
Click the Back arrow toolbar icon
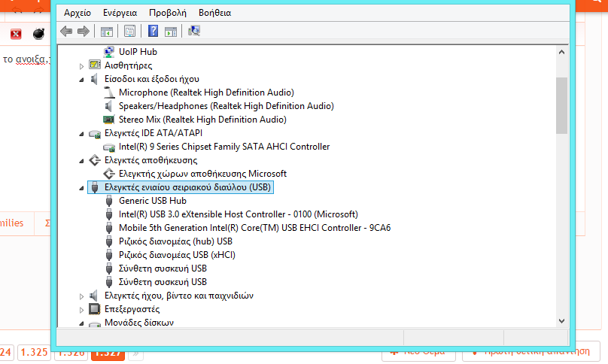[x=66, y=32]
